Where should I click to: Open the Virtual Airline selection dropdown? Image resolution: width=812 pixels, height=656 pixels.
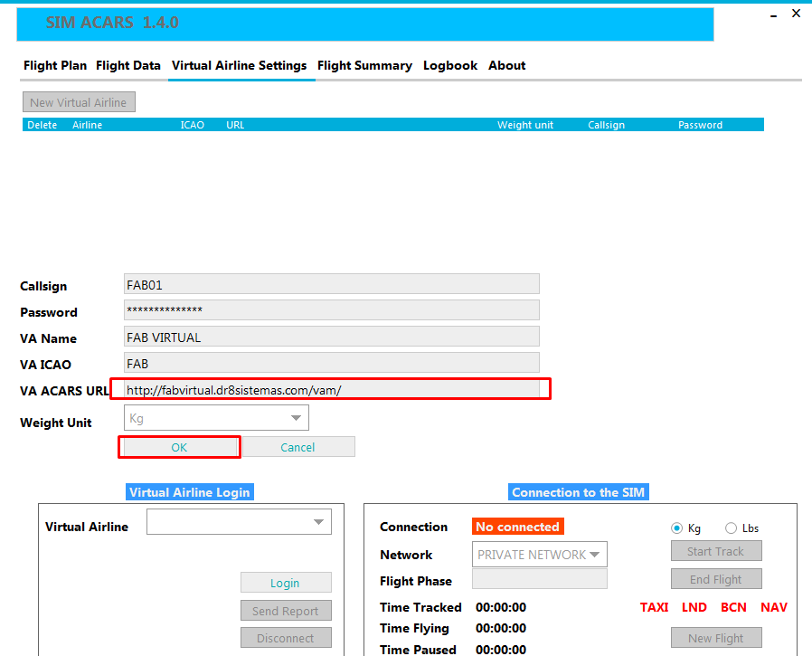(239, 522)
